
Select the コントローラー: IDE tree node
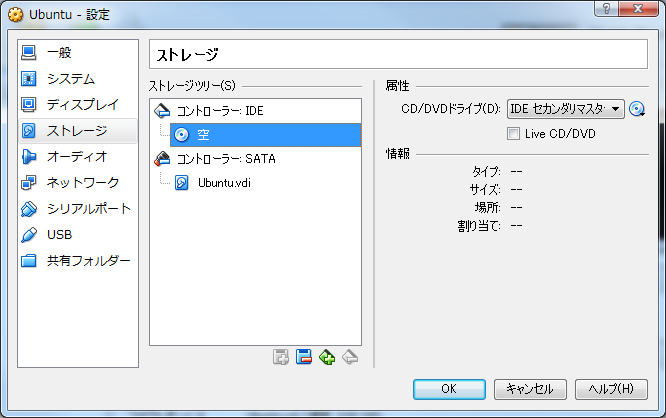219,111
